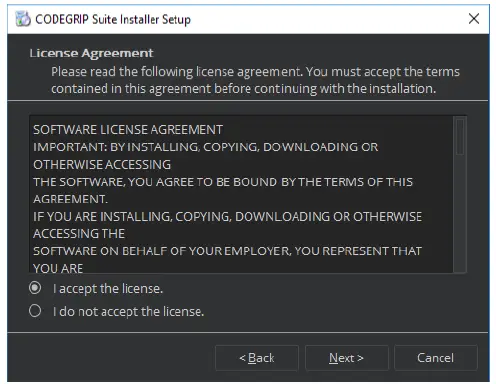Click 'CODEGRIP Suite Installer Setup' title text
Screen dimensions: 496x384
click(113, 19)
